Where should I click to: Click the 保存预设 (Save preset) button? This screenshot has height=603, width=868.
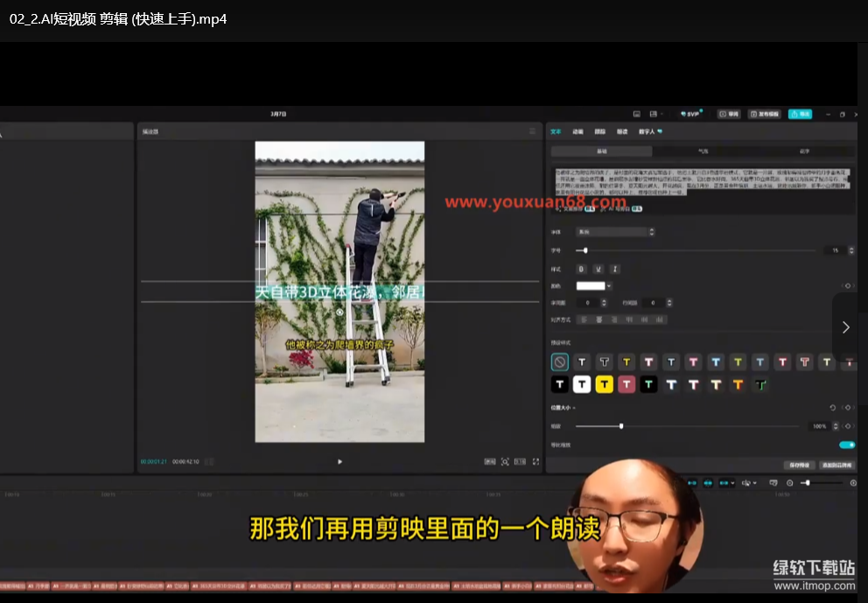798,465
